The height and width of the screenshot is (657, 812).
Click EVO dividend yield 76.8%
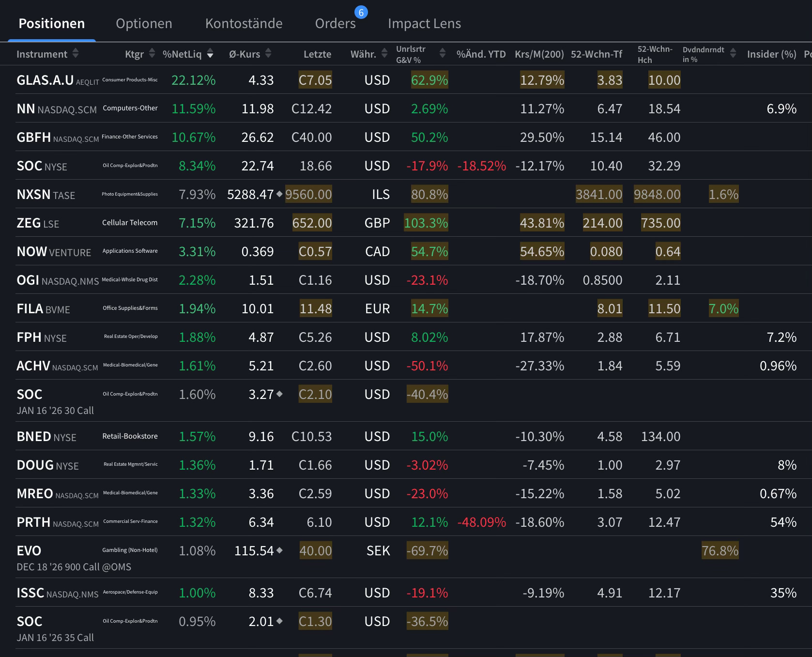[x=720, y=550]
